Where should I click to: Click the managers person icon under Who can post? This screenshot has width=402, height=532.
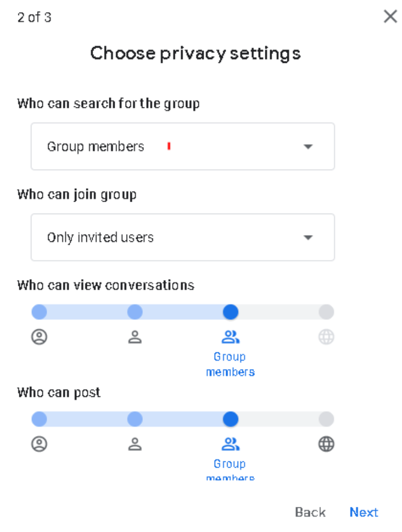tap(135, 445)
